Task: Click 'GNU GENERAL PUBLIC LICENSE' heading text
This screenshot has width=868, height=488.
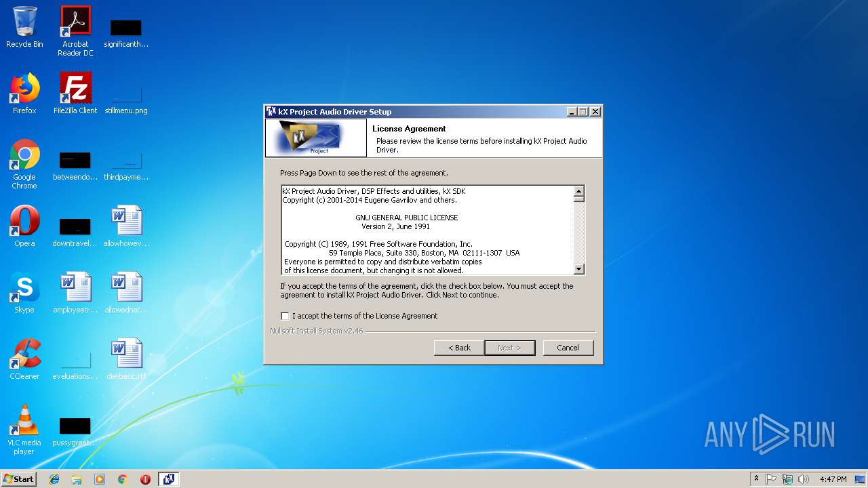Action: point(407,218)
